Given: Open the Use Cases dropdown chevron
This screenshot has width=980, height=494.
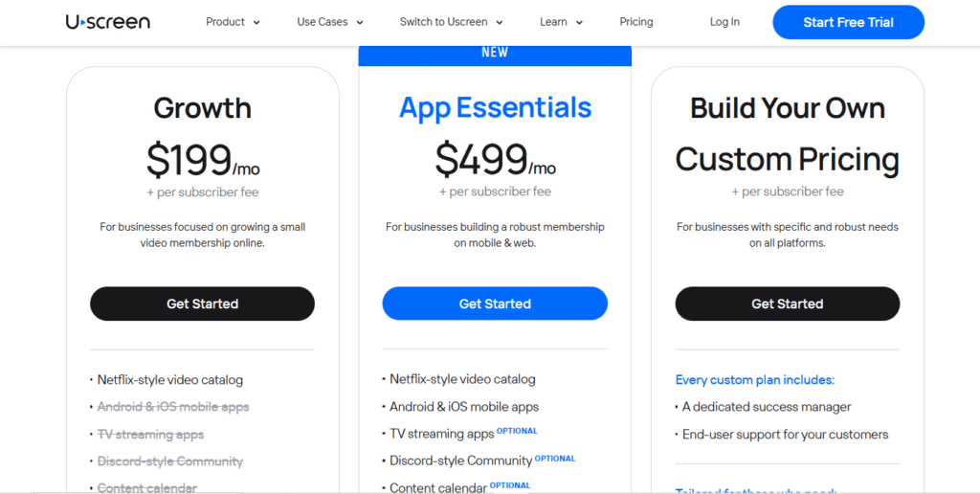Looking at the screenshot, I should pos(360,23).
